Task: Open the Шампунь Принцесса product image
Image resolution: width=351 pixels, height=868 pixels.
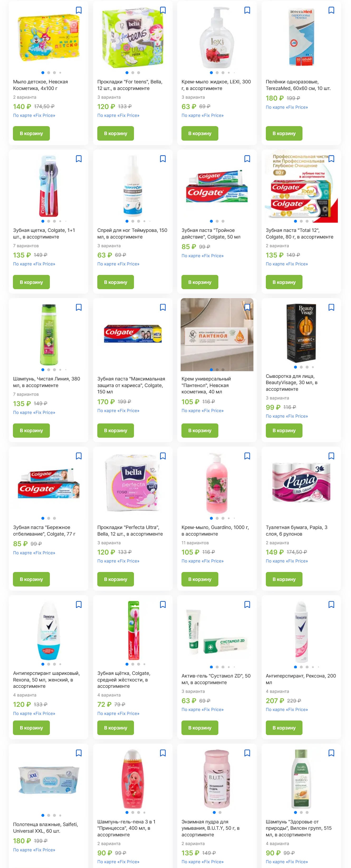Action: [x=133, y=779]
